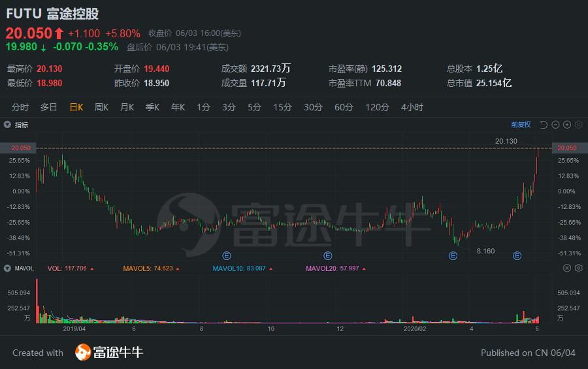Click the 8.160 low price label on chart
588x369 pixels.
click(485, 251)
